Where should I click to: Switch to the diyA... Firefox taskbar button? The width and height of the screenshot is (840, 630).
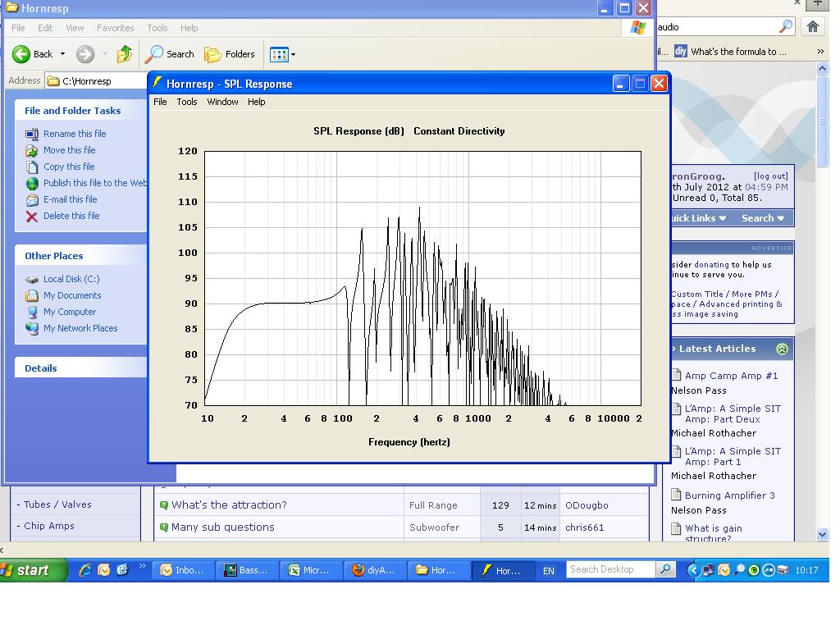pyautogui.click(x=375, y=571)
